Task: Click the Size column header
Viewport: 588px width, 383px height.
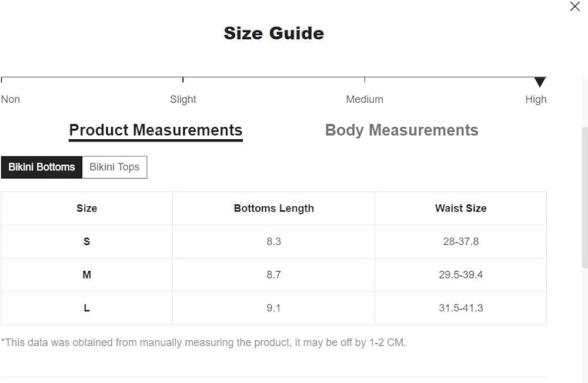Action: click(x=86, y=209)
